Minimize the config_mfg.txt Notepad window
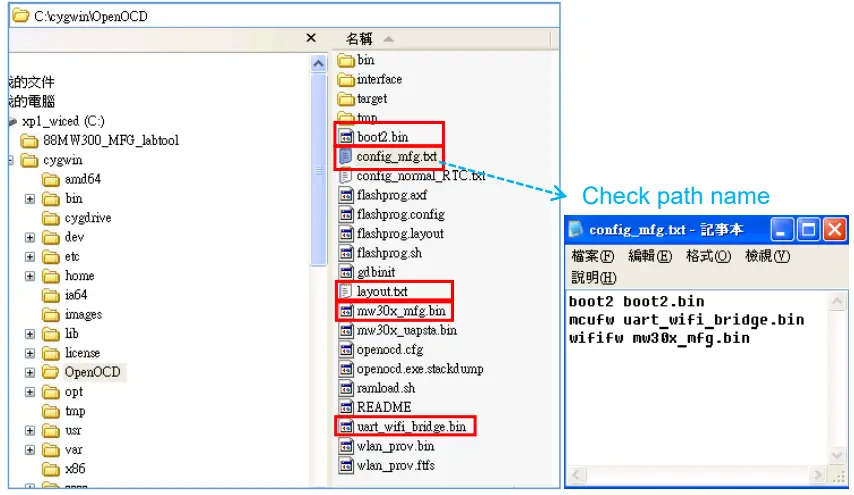 click(781, 230)
